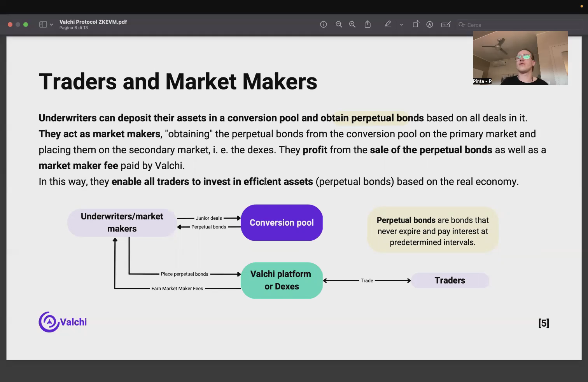
Task: Click the 'Pagina 6 di 13' page indicator
Action: pos(73,28)
